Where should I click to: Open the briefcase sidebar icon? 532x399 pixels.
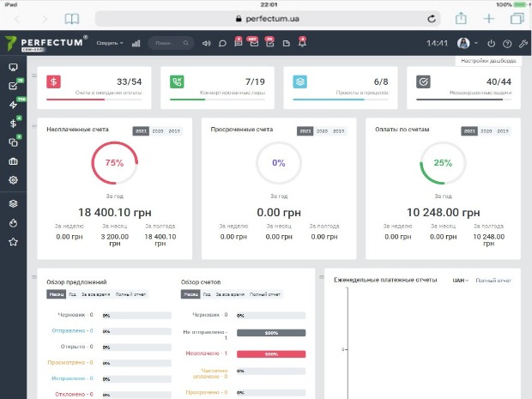point(13,161)
